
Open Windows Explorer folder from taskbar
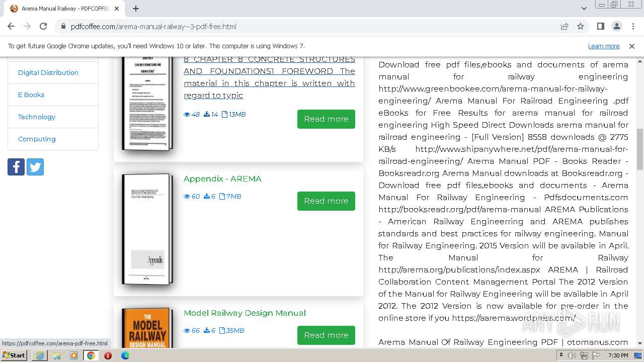[57, 355]
